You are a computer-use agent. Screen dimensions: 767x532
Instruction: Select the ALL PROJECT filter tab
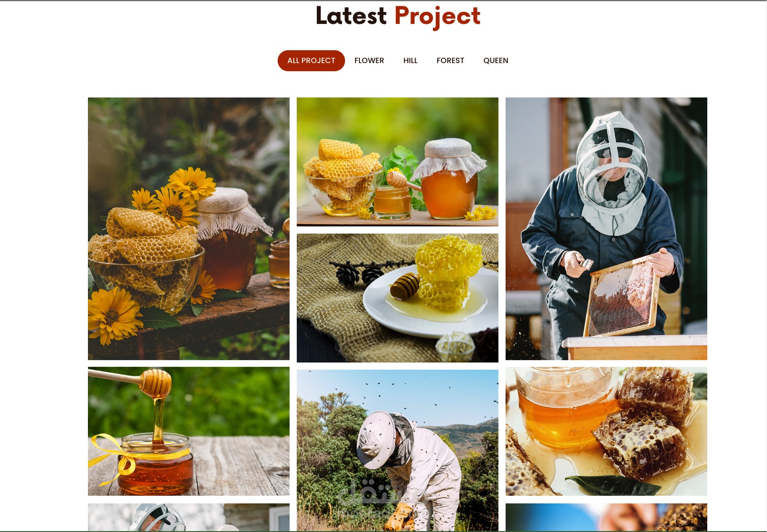(x=311, y=61)
